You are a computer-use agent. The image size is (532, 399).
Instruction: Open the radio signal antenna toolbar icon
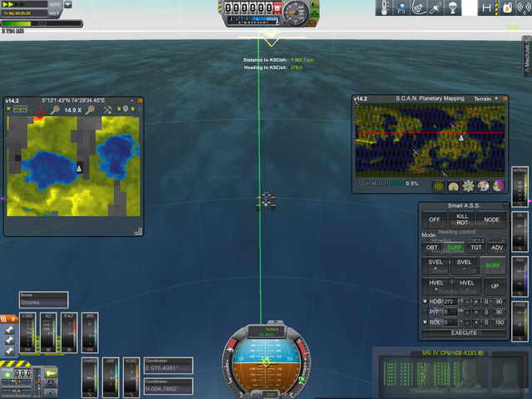[524, 7]
